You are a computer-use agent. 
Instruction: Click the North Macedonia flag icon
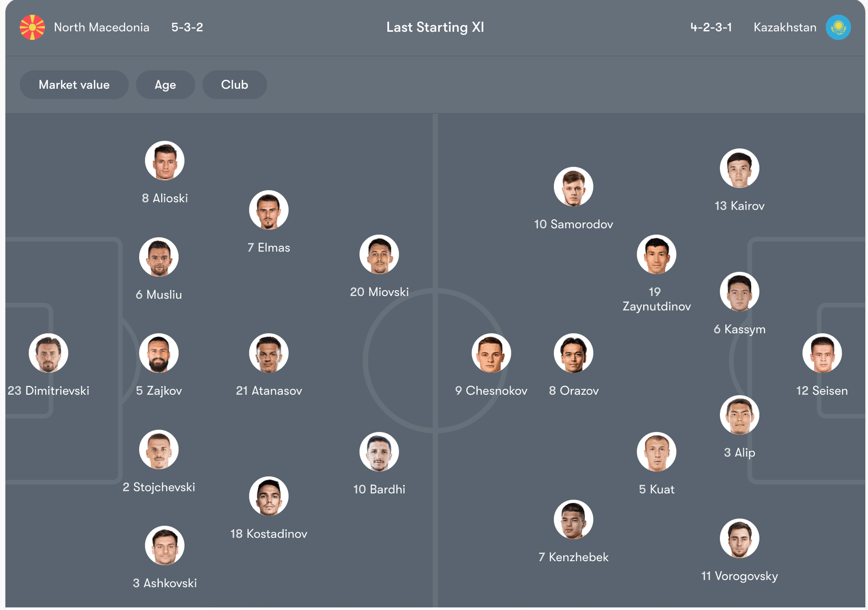[32, 27]
